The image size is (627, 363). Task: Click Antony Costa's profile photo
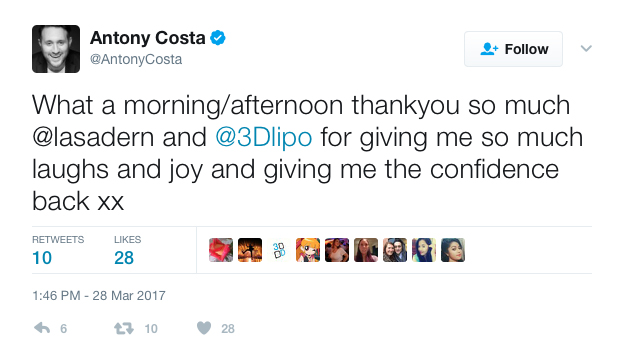[56, 49]
